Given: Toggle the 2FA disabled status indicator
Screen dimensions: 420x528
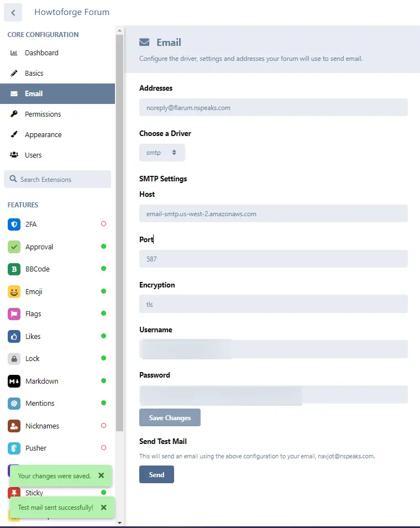Looking at the screenshot, I should point(104,223).
